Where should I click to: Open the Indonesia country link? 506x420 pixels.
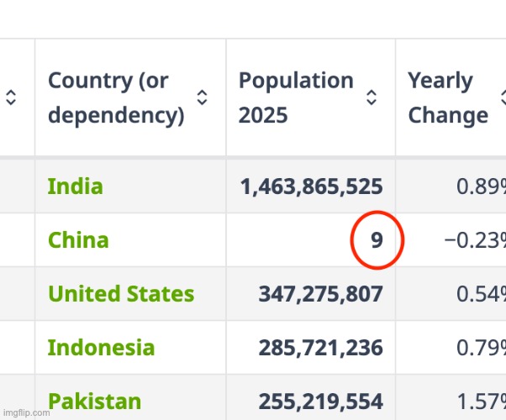tap(101, 348)
